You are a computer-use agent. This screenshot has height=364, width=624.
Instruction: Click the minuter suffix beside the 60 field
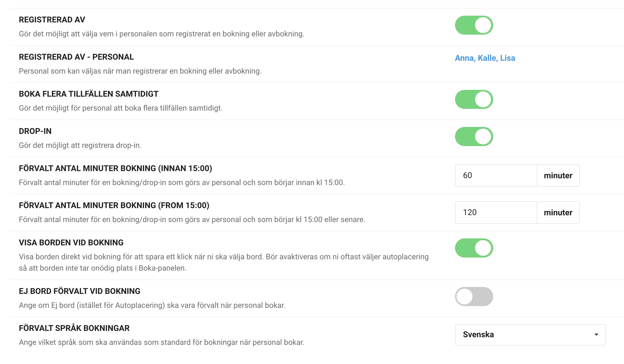[558, 175]
